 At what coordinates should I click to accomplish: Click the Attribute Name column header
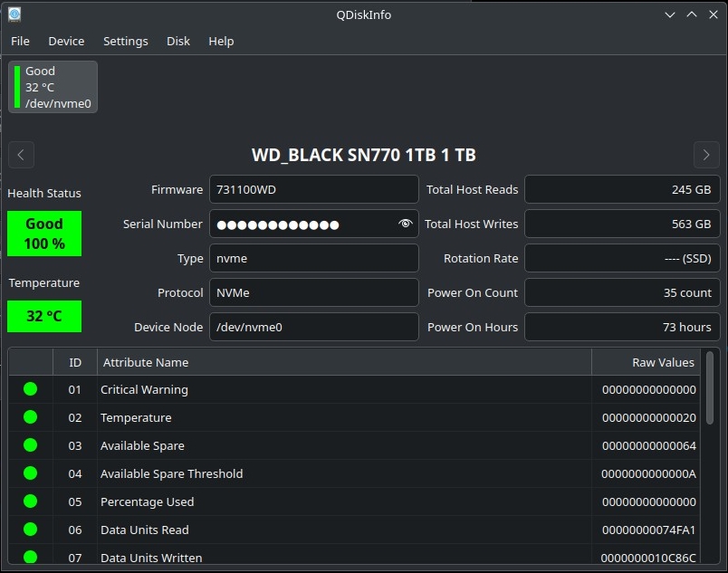[344, 362]
